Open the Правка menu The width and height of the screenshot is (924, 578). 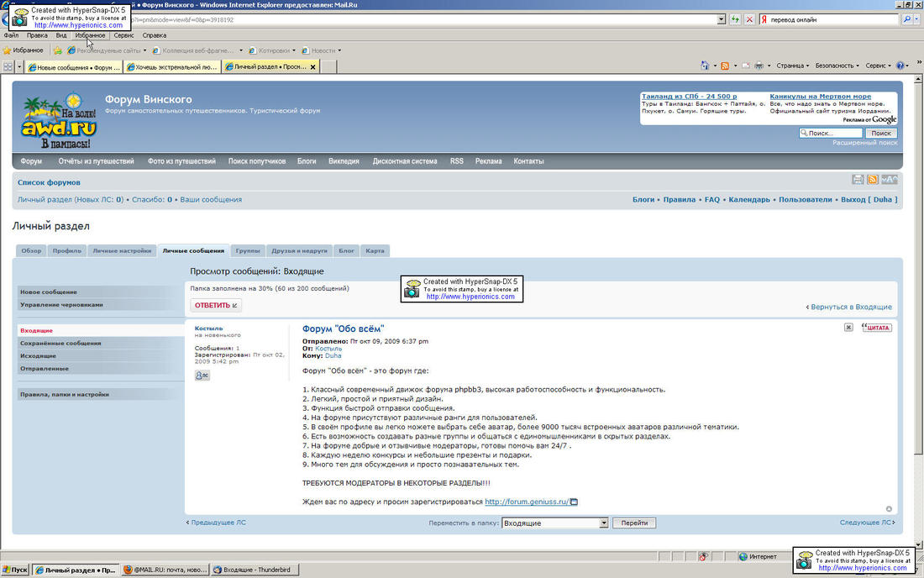click(x=37, y=35)
